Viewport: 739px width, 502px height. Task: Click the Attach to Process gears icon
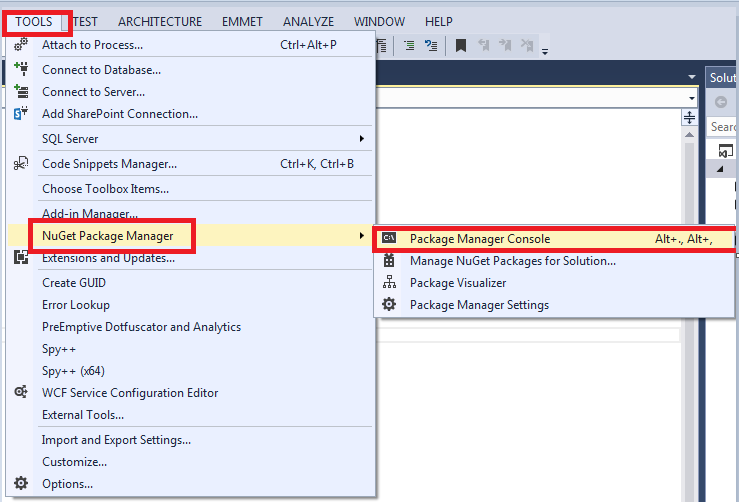(x=21, y=45)
